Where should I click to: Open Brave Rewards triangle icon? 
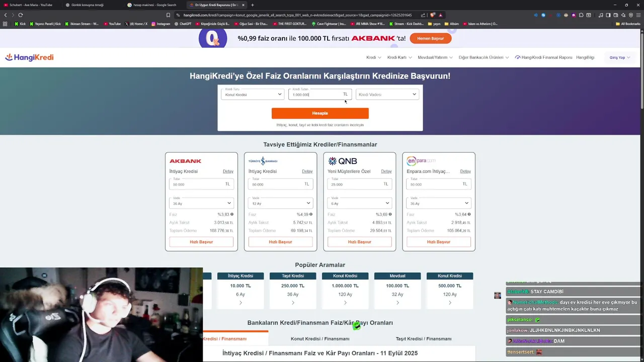tap(440, 15)
